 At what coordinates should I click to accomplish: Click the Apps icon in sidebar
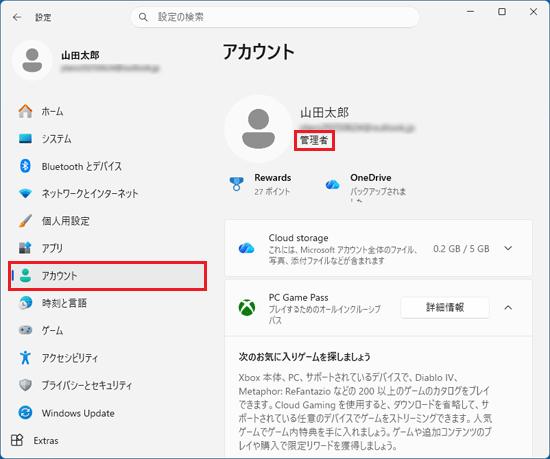[25, 248]
